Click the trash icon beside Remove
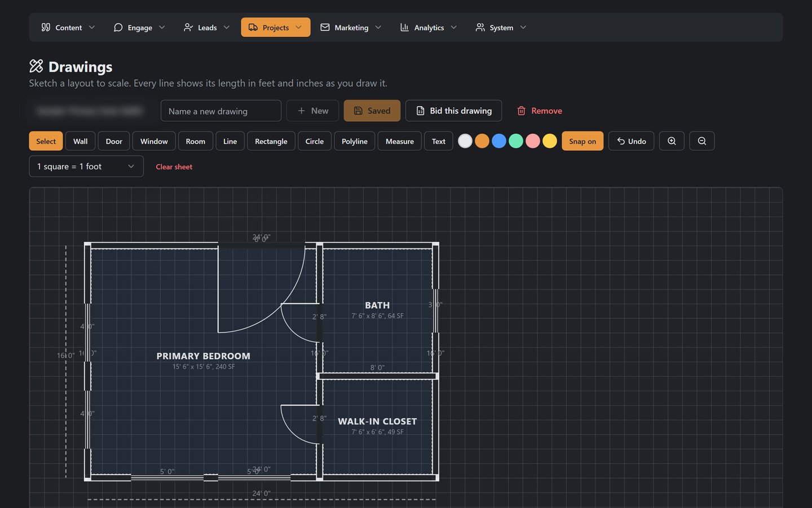Viewport: 812px width, 508px height. tap(522, 111)
